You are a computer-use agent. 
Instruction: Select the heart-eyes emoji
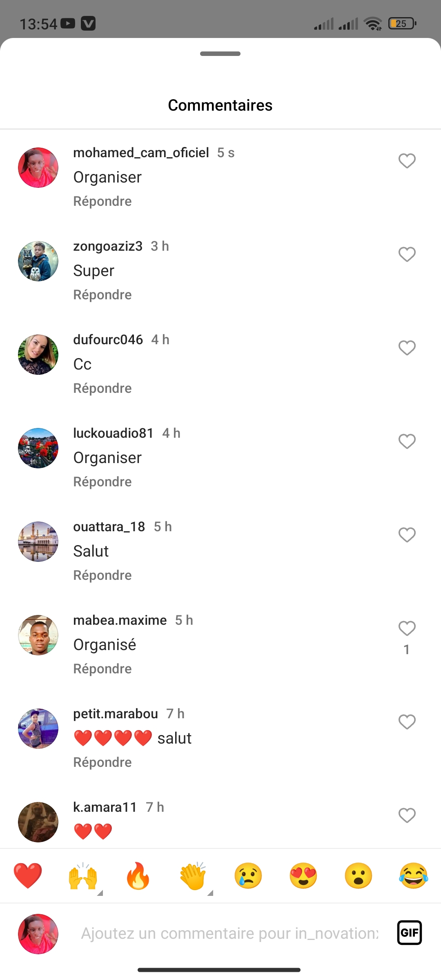303,875
